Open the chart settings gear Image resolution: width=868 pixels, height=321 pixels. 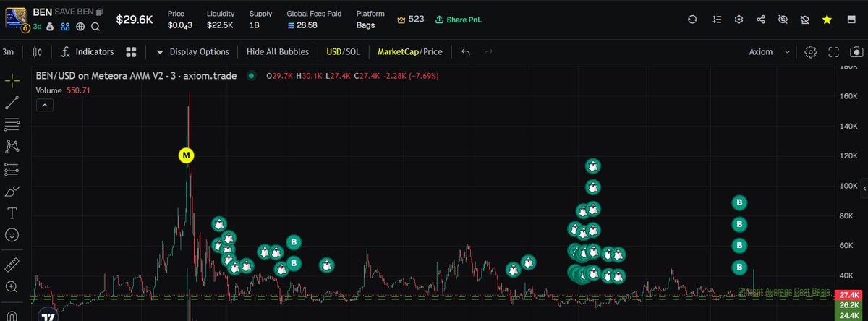coord(811,52)
